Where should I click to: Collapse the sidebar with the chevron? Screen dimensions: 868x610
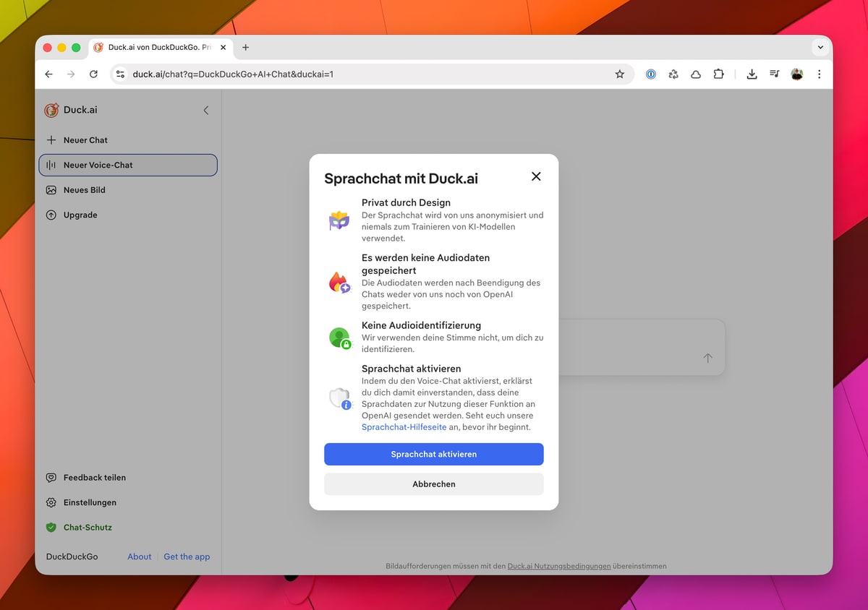pyautogui.click(x=205, y=110)
